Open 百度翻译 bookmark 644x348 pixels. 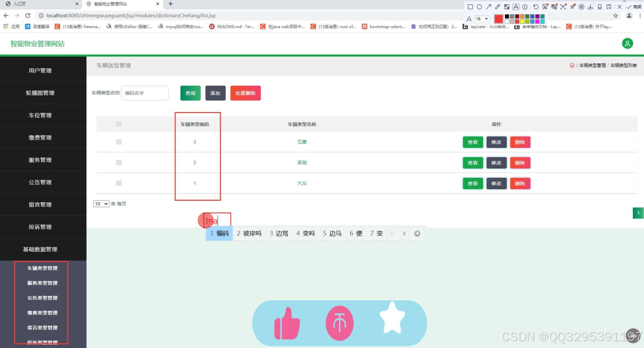click(37, 26)
